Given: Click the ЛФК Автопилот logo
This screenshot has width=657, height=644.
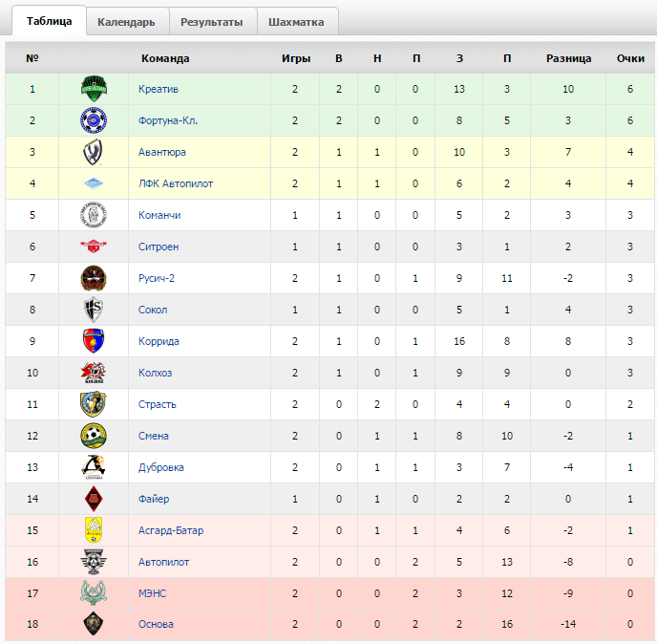Looking at the screenshot, I should 94,183.
